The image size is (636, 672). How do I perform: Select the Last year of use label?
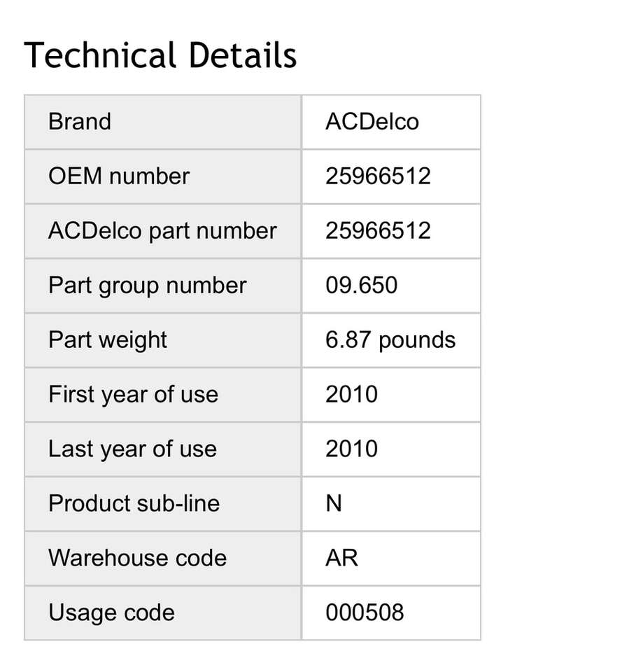coord(132,449)
